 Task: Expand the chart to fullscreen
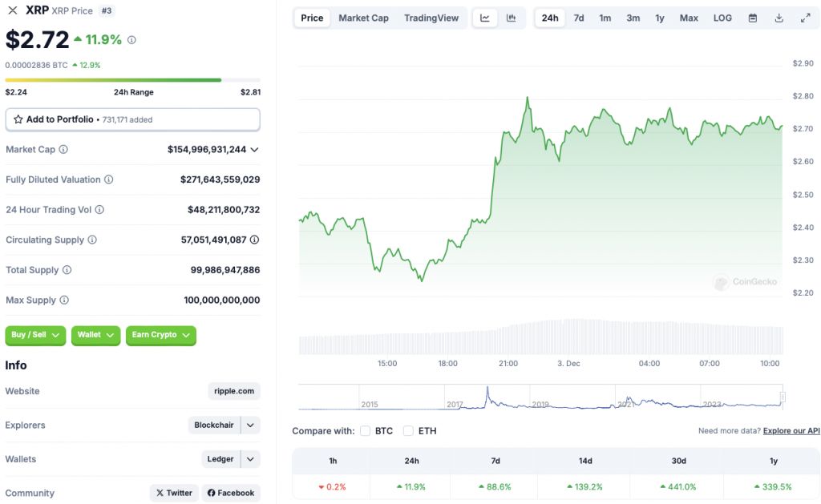pyautogui.click(x=803, y=18)
